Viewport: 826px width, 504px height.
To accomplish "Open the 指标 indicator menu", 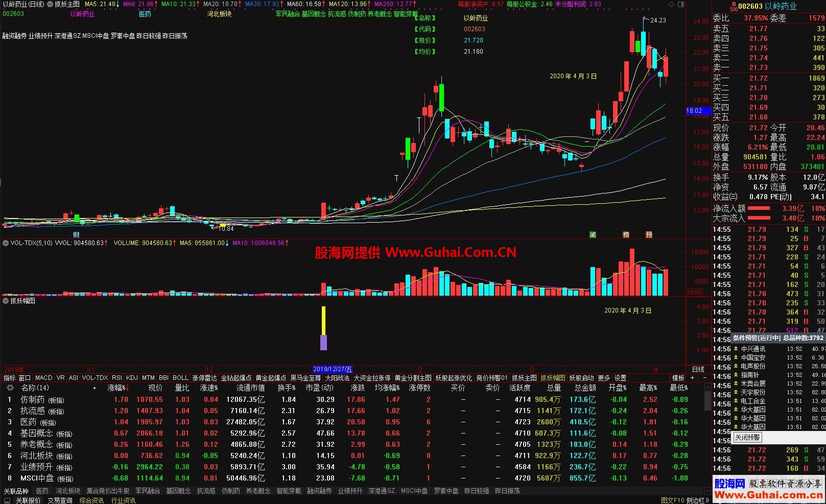I will pos(9,378).
